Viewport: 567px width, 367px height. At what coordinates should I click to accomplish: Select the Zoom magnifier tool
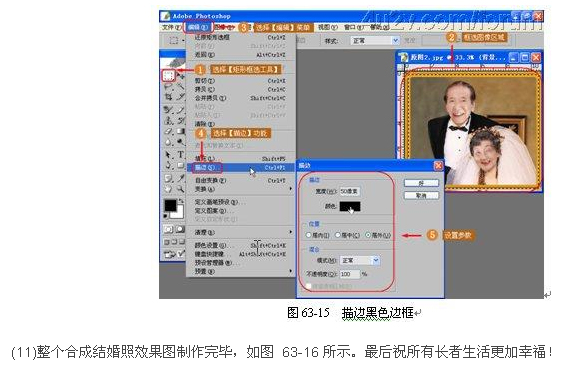click(180, 188)
